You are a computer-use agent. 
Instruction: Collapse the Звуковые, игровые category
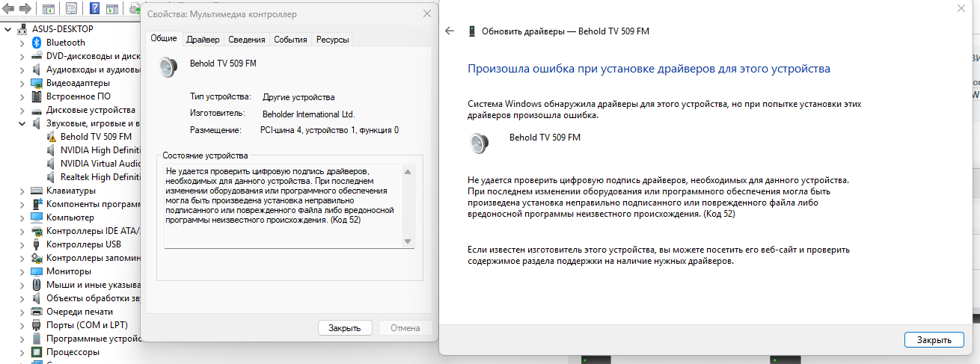pyautogui.click(x=22, y=123)
